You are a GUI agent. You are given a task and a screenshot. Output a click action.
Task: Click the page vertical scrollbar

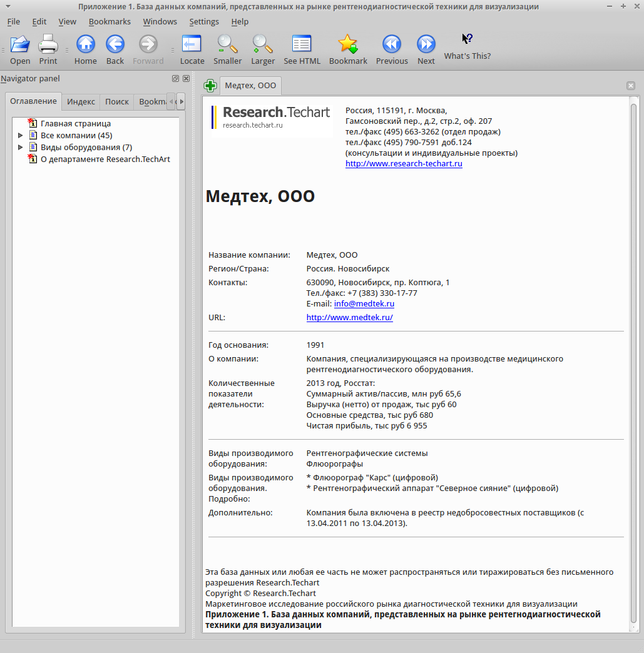[633, 362]
